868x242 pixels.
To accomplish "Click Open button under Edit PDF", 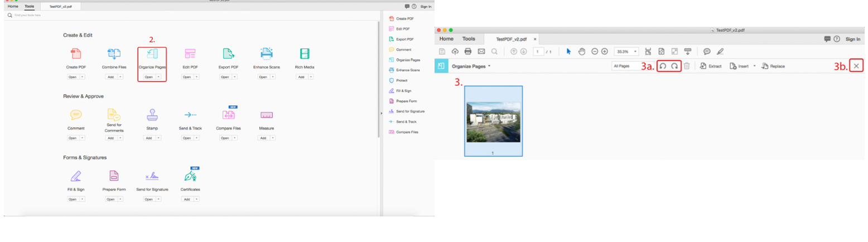I will point(187,77).
